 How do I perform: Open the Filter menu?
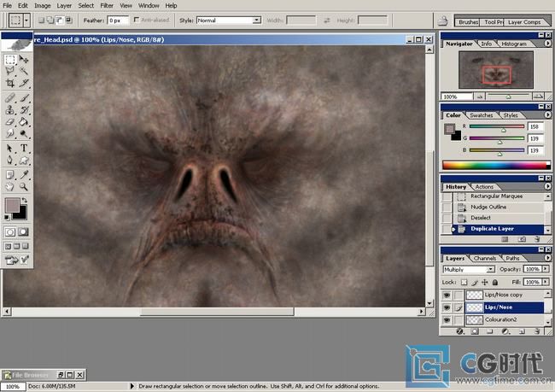tap(107, 6)
